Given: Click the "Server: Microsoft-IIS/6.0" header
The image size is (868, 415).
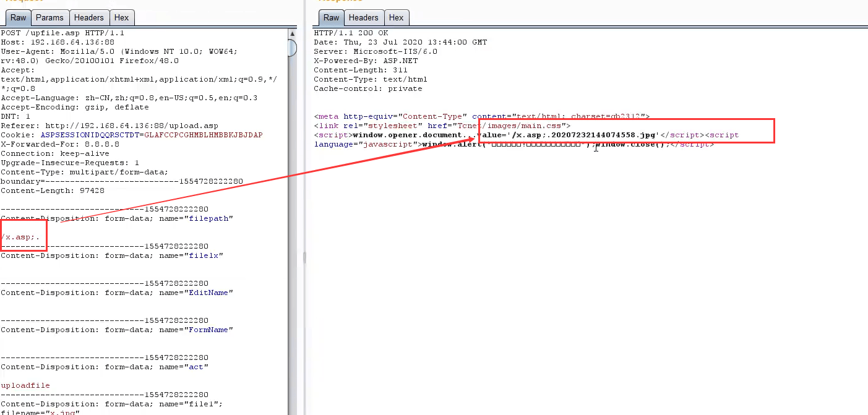Looking at the screenshot, I should pyautogui.click(x=376, y=51).
